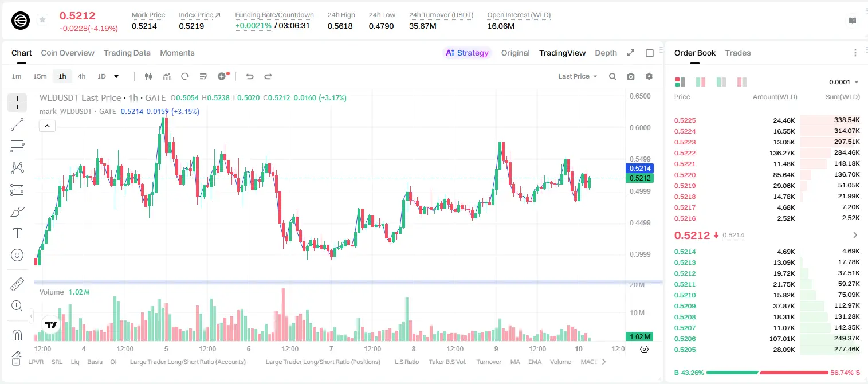The image size is (868, 384).
Task: Select the trend line drawing tool
Action: click(17, 124)
